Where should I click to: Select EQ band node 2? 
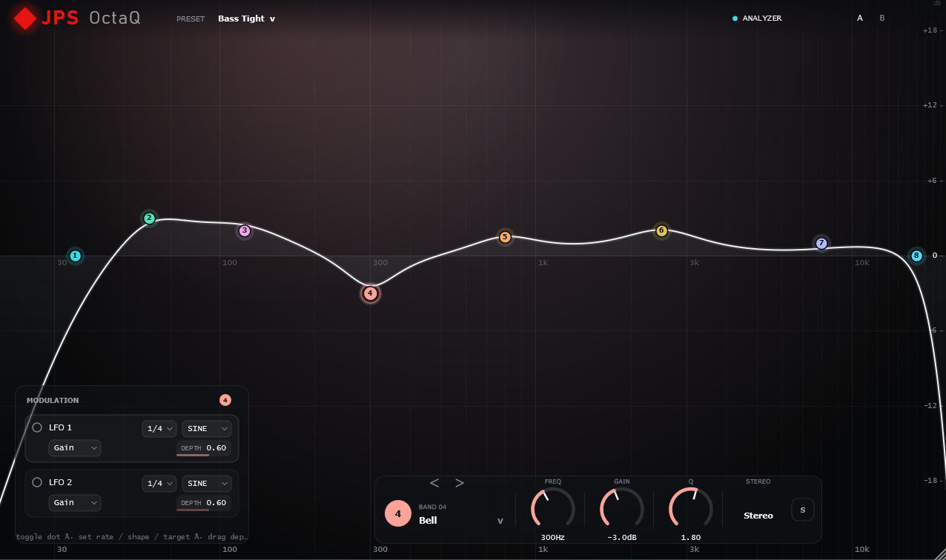pos(149,218)
